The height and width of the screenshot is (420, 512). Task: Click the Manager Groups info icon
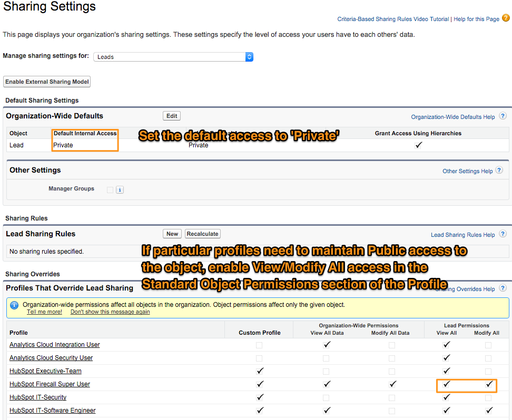[120, 189]
